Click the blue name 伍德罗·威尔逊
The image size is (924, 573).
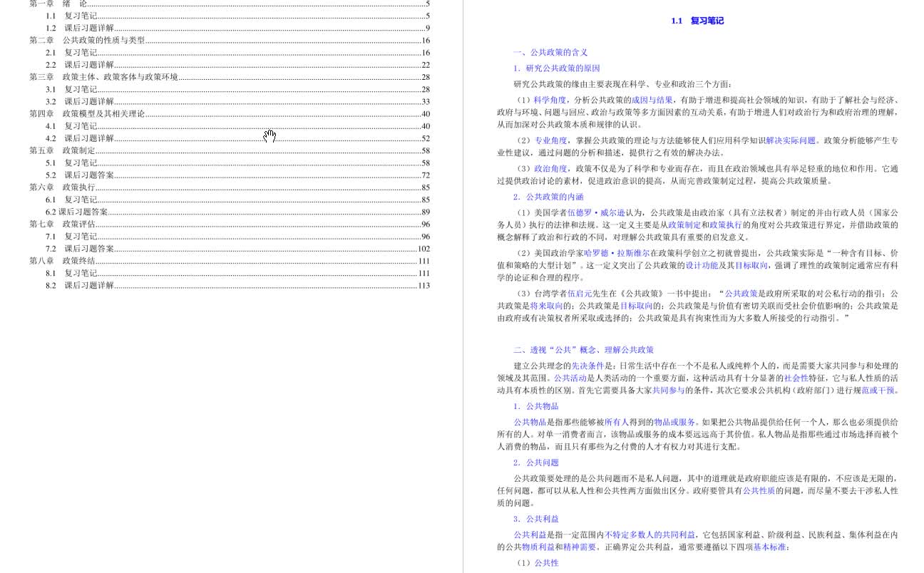pyautogui.click(x=597, y=212)
